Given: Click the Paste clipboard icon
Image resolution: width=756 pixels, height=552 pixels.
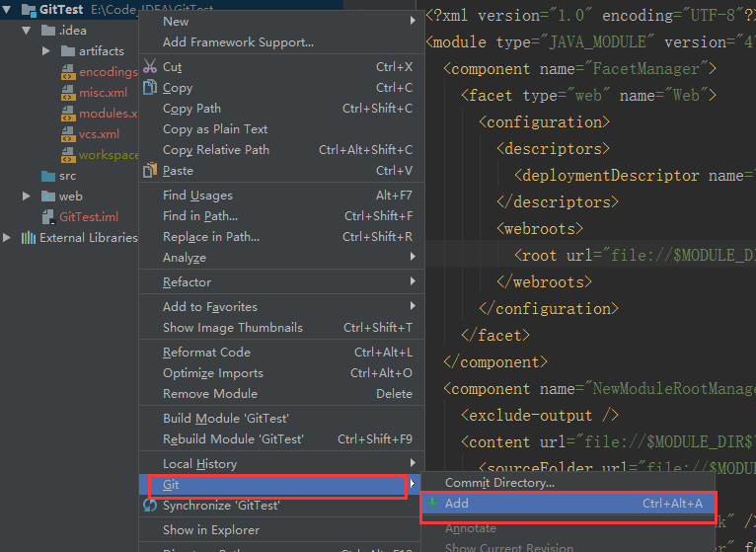Looking at the screenshot, I should click(x=150, y=171).
